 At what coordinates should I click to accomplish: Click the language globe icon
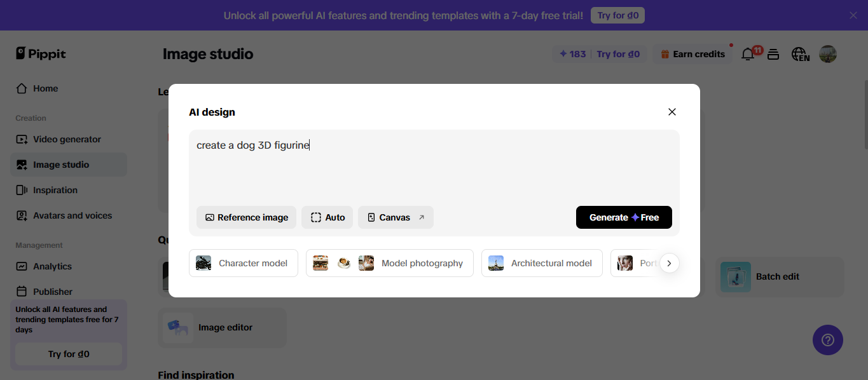[800, 55]
